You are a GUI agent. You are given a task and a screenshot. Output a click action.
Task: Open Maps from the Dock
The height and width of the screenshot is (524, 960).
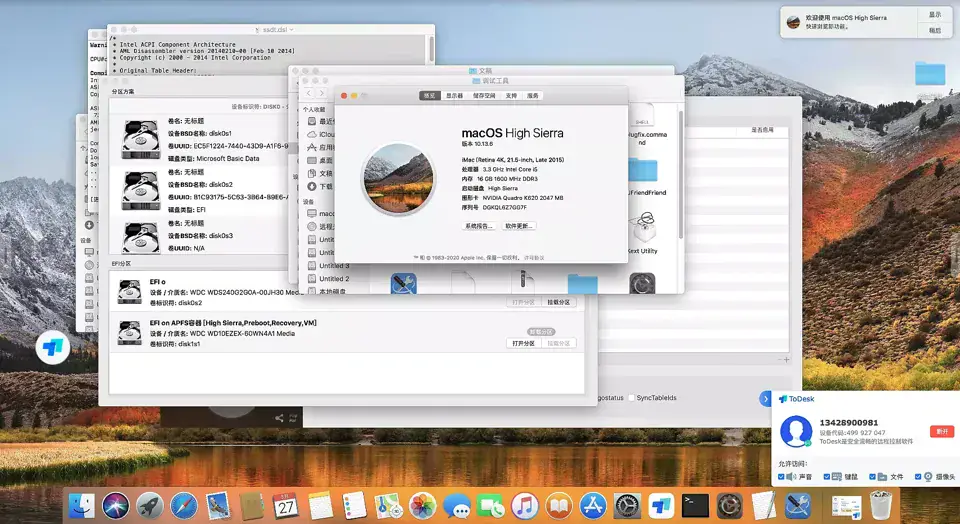point(388,506)
